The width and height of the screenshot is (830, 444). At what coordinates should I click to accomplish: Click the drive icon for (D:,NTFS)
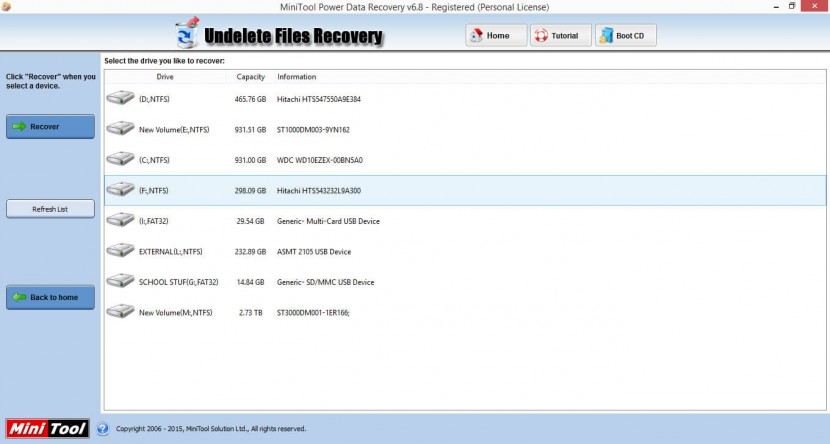120,98
